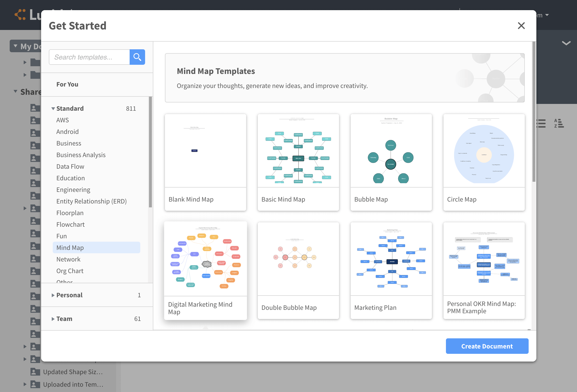Open the For You section
577x392 pixels.
pos(67,84)
